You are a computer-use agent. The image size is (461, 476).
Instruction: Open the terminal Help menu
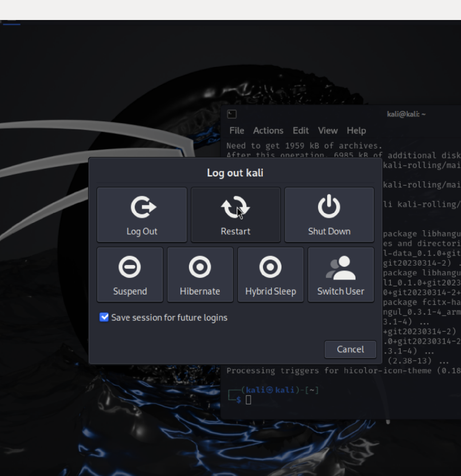(x=356, y=130)
